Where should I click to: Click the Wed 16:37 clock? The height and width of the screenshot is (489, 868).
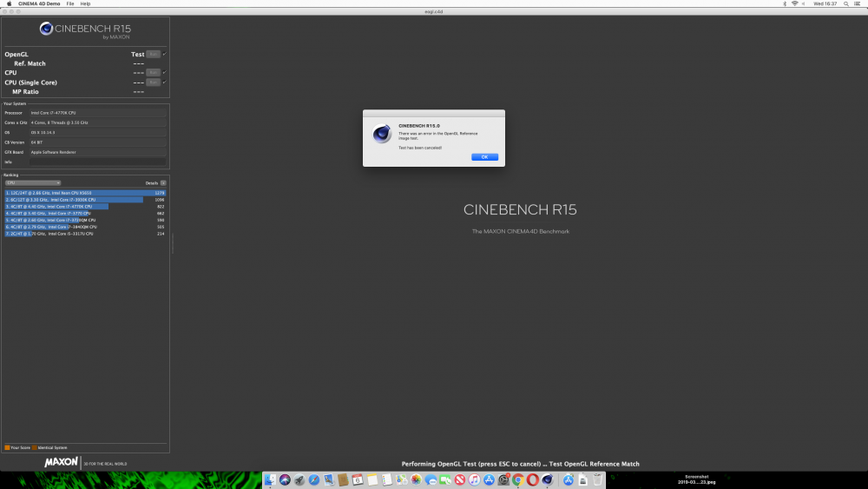825,3
